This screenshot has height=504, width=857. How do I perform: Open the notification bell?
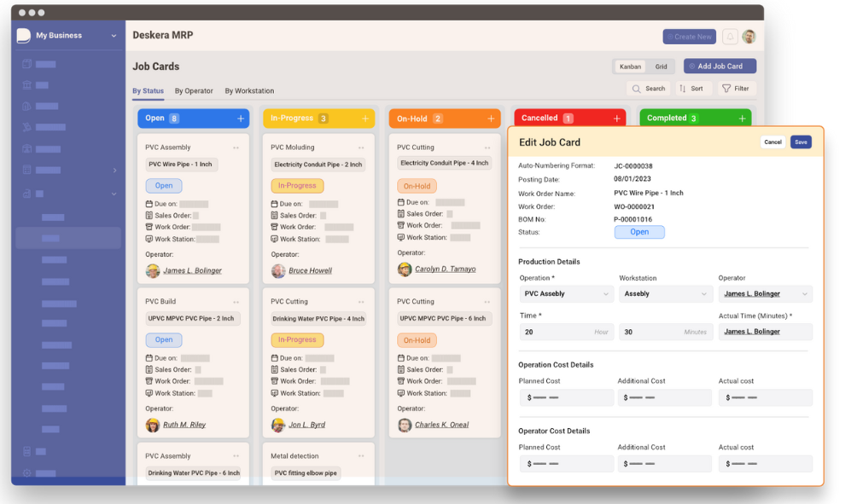[730, 37]
